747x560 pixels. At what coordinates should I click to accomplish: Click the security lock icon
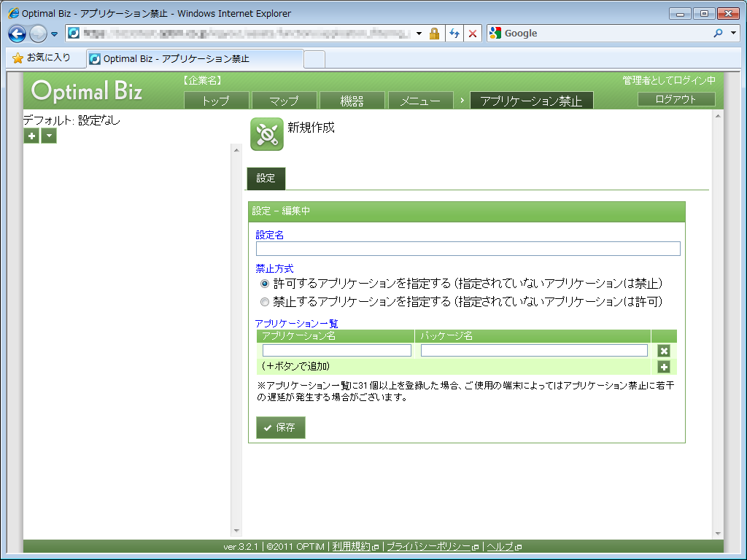[434, 34]
